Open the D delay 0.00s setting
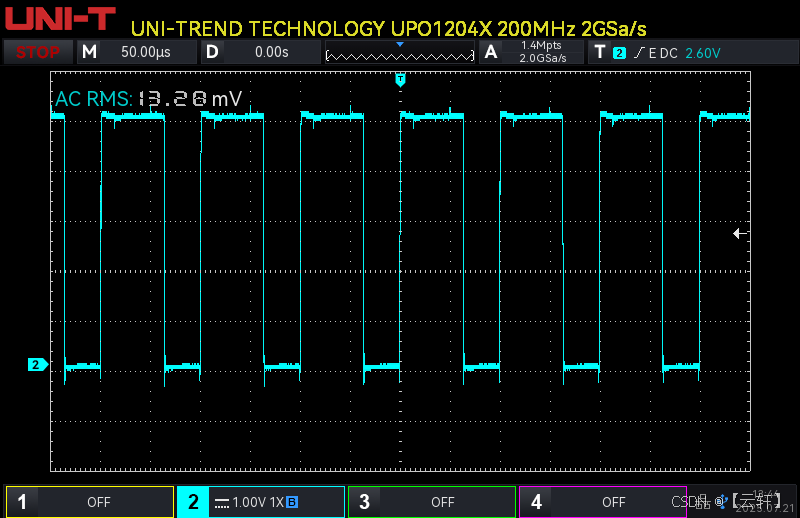 pos(260,52)
